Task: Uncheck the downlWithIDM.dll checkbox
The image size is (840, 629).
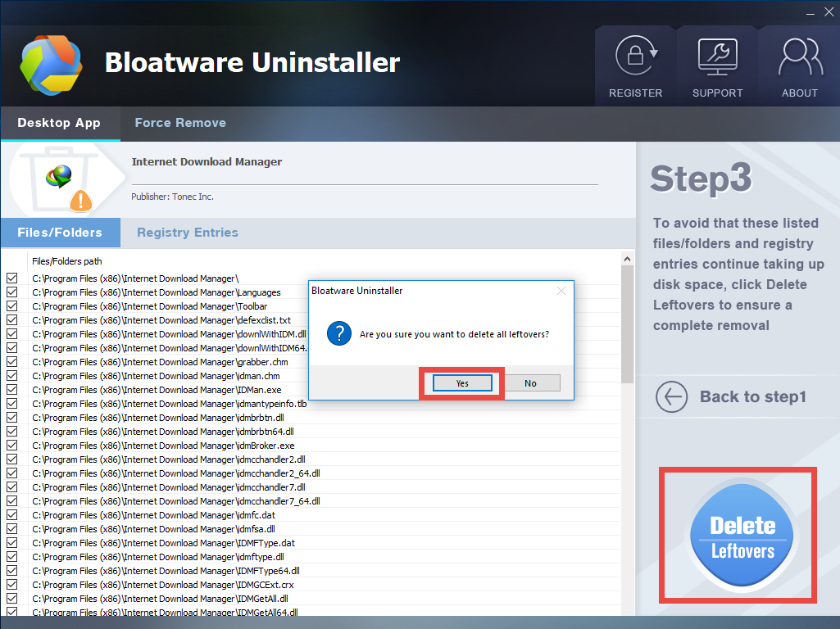Action: [11, 334]
